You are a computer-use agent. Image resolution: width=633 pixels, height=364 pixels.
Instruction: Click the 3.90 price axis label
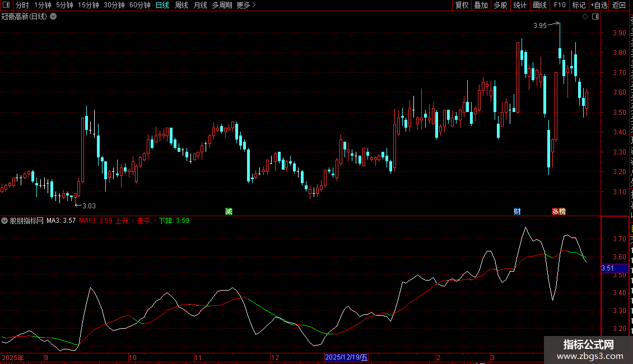coord(619,32)
